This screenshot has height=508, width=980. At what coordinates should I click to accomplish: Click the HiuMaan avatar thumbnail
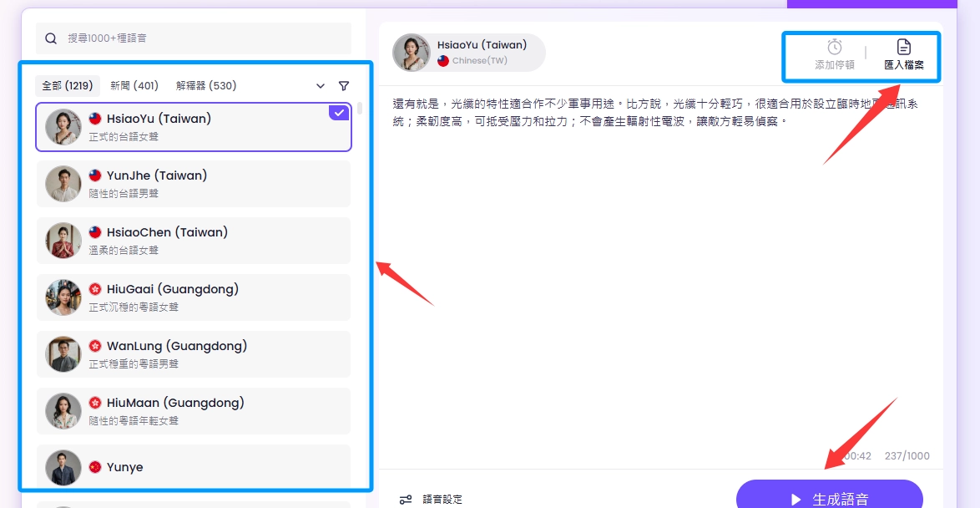click(63, 411)
